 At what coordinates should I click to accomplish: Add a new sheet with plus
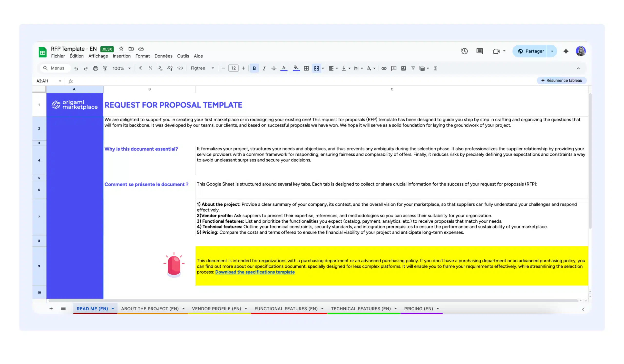point(51,308)
